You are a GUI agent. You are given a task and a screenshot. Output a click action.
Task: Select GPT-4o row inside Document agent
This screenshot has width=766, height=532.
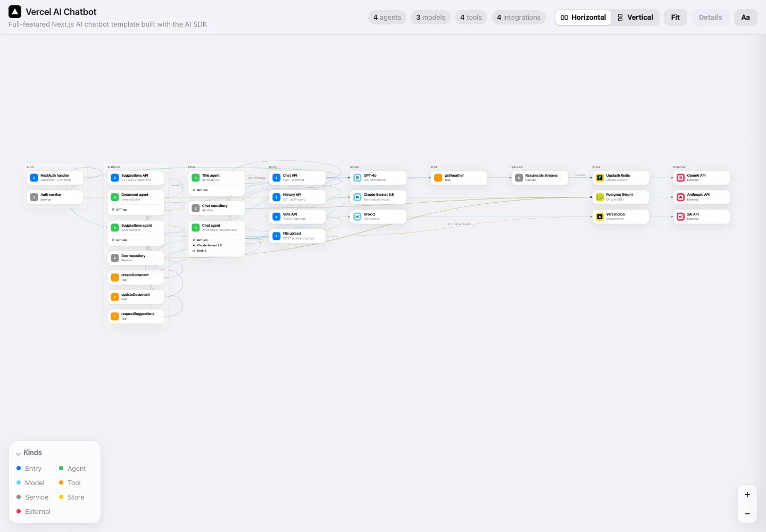coord(136,210)
